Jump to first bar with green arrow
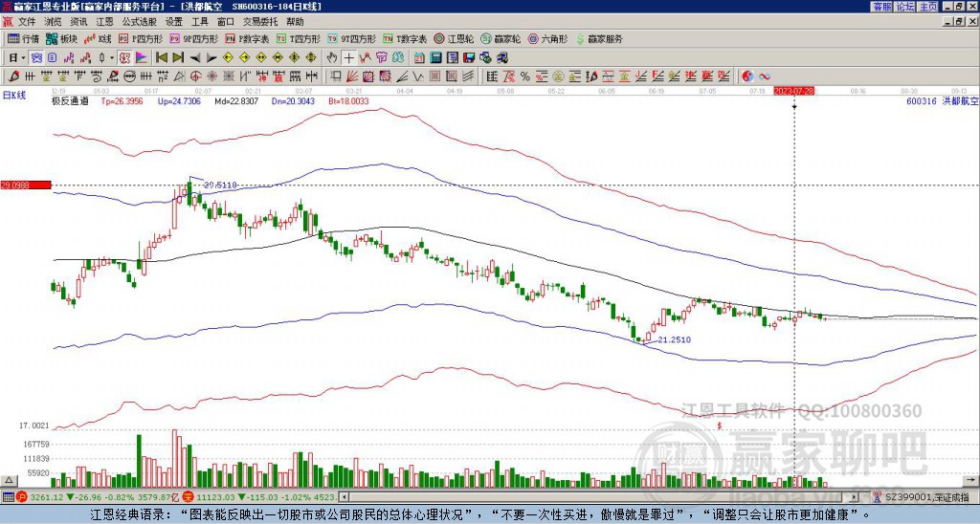 pyautogui.click(x=161, y=58)
